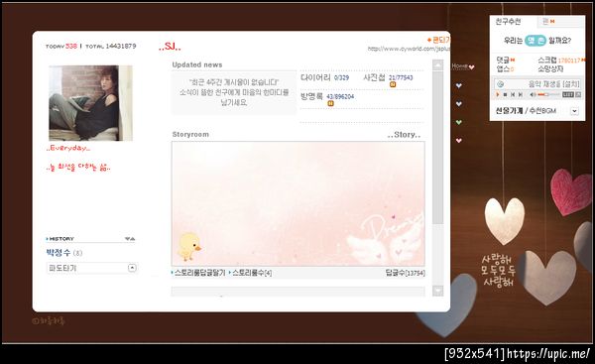Click the disc icon in music player
Viewport: 595px width, 364px height.
[500, 84]
